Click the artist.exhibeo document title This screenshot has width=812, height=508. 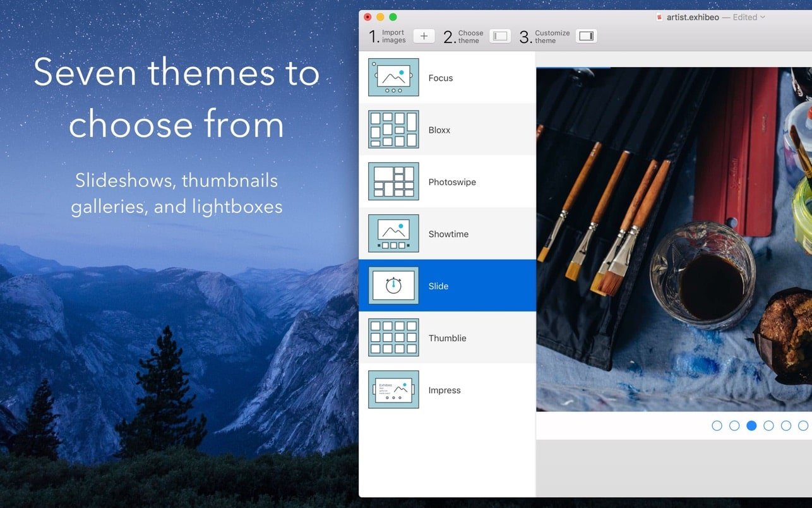pyautogui.click(x=693, y=17)
